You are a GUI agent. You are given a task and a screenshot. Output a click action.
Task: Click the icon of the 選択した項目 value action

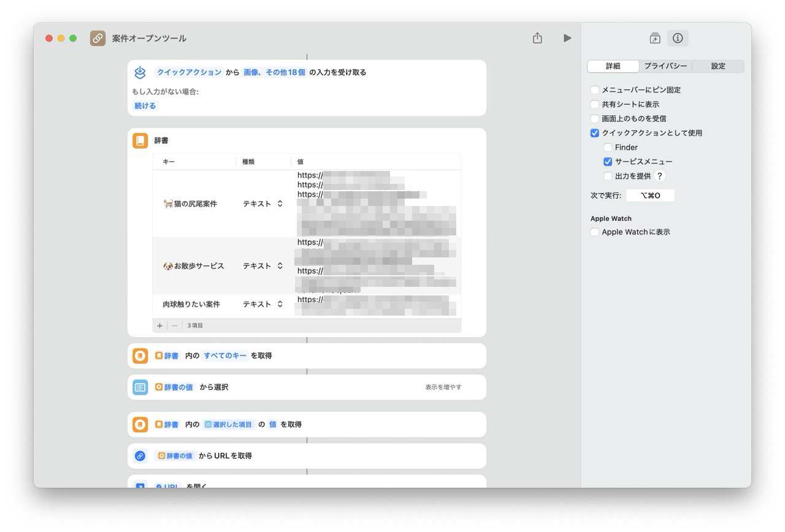[x=140, y=424]
